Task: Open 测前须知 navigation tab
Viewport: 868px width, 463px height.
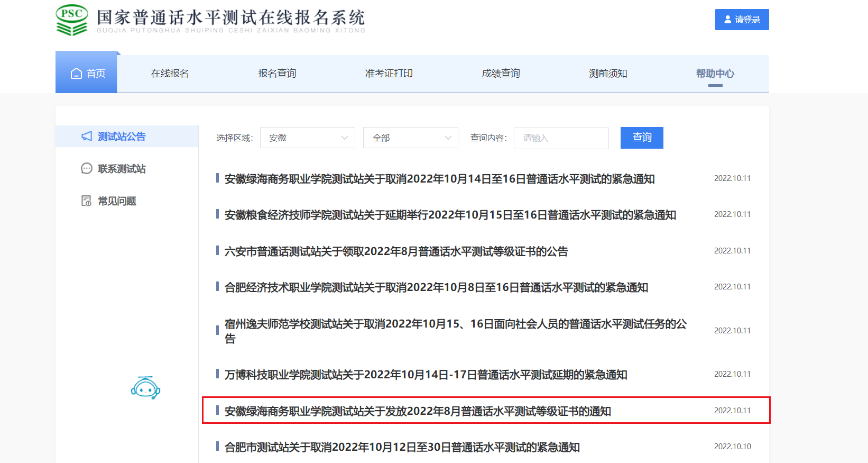Action: [x=608, y=74]
